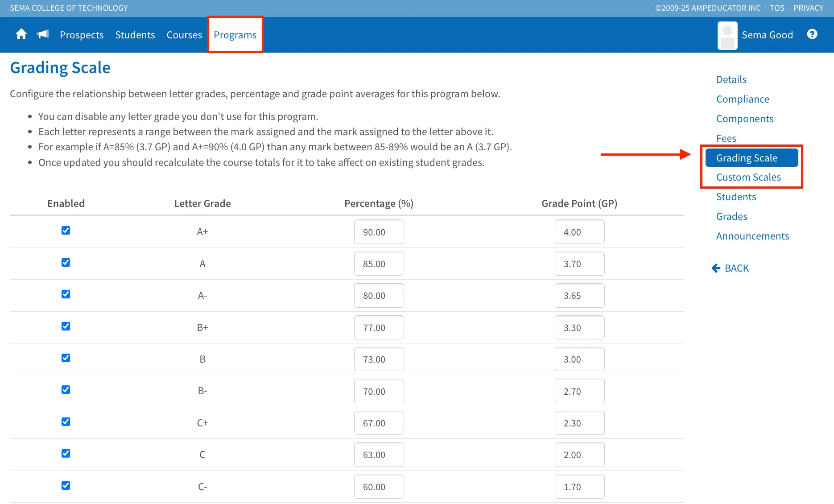Click the B+ grade point field 3.30
Screen dimensions: 834x504
[579, 327]
